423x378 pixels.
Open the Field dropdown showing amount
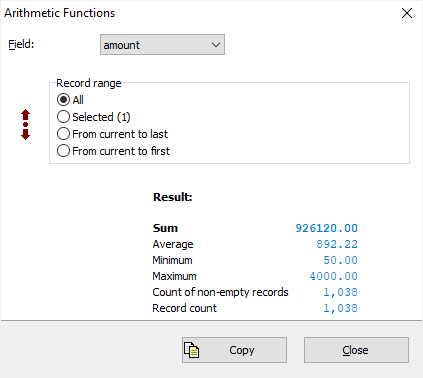162,45
